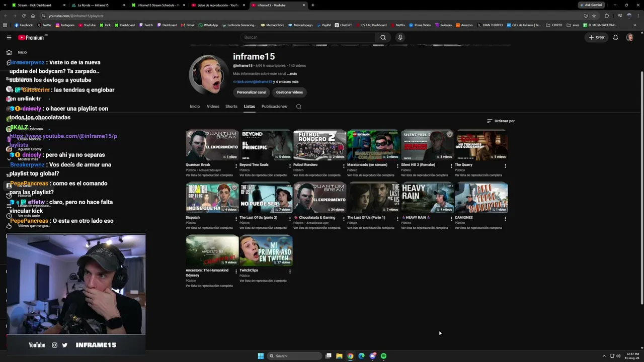Open File Explorer from the taskbar

point(339,356)
